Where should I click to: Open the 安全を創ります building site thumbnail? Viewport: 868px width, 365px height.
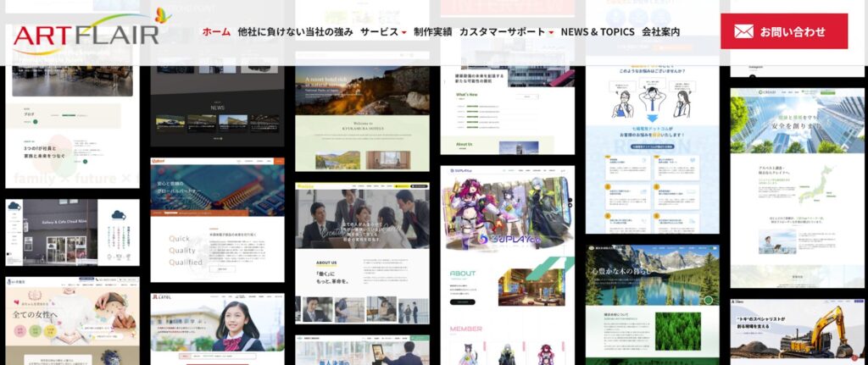pos(797,188)
